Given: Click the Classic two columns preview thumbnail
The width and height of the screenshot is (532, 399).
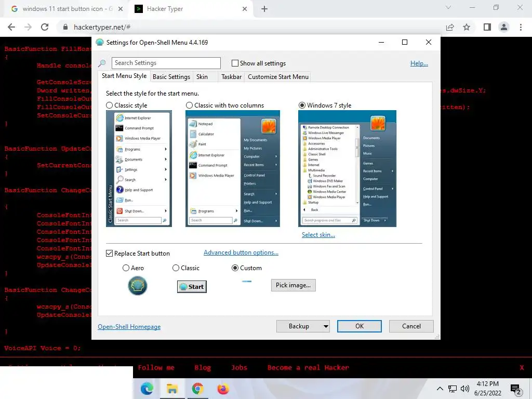Looking at the screenshot, I should pyautogui.click(x=233, y=169).
